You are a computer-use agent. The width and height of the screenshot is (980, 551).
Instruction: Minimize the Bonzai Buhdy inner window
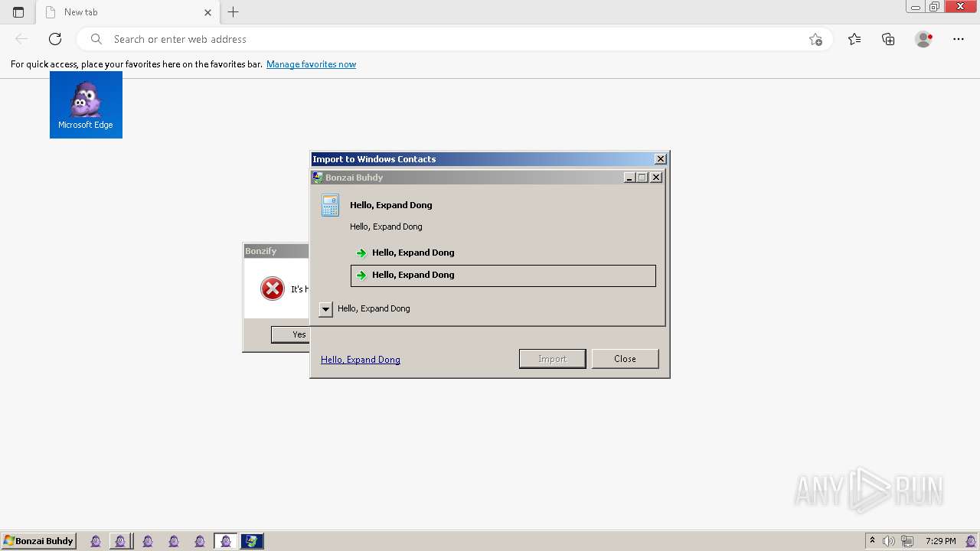pos(629,178)
